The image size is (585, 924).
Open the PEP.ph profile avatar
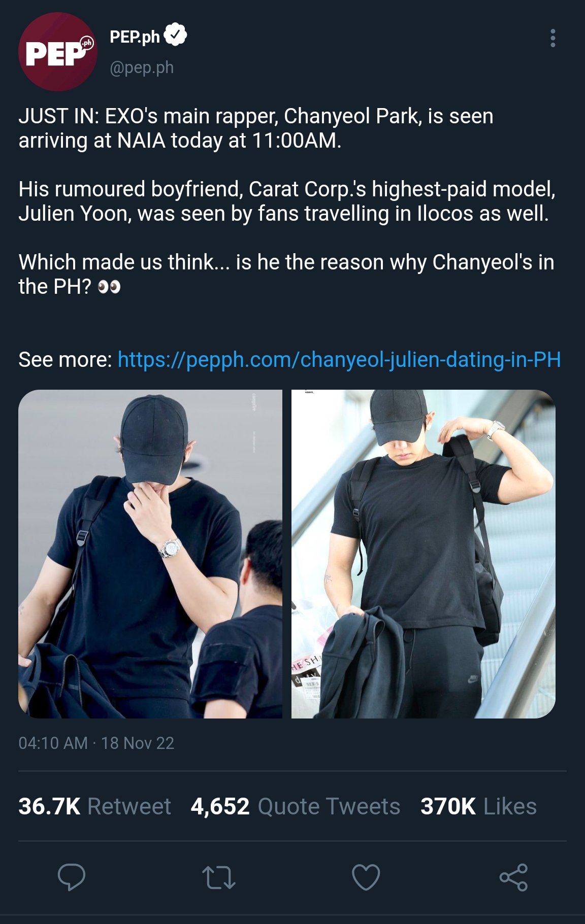click(57, 52)
